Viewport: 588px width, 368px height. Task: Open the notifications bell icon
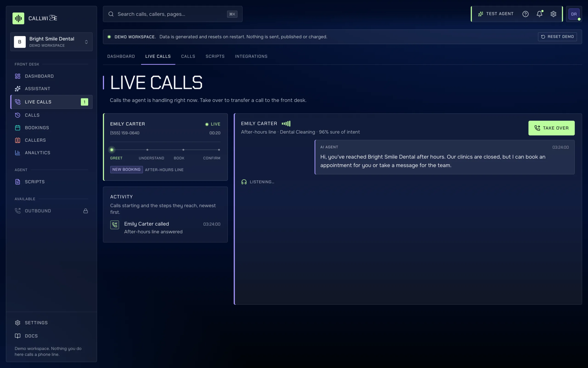pos(539,14)
